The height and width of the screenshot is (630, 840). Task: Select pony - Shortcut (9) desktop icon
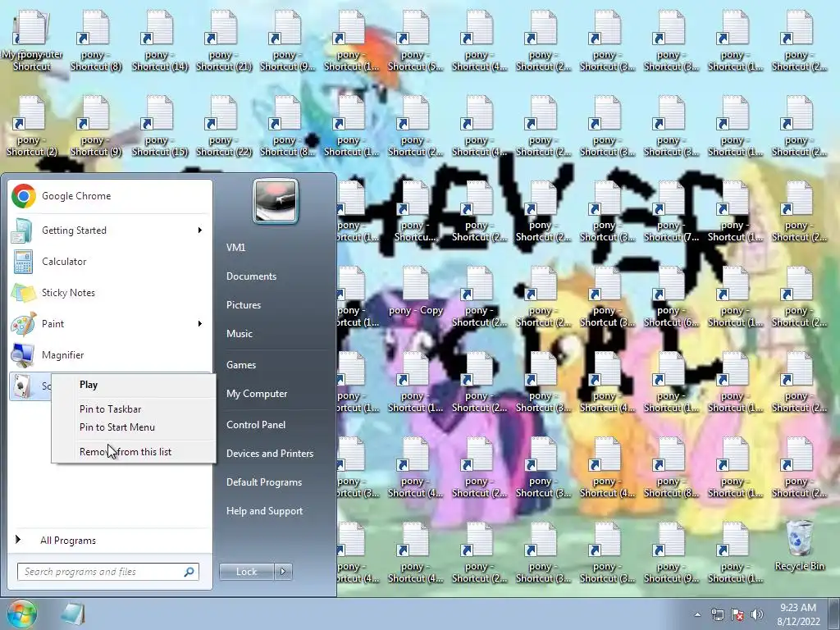96,126
